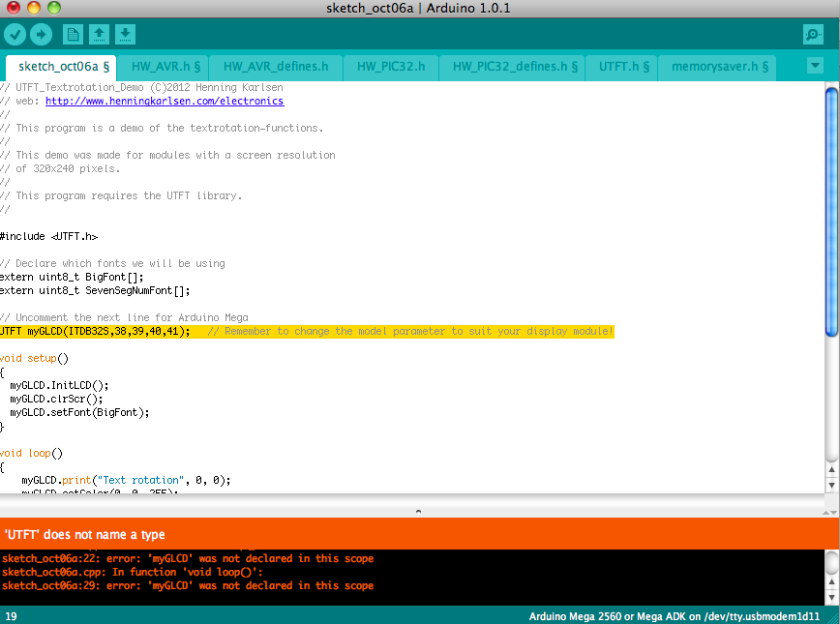
Task: Click the '// Uncomment the next line for Arduino Mega' comment
Action: pos(124,317)
